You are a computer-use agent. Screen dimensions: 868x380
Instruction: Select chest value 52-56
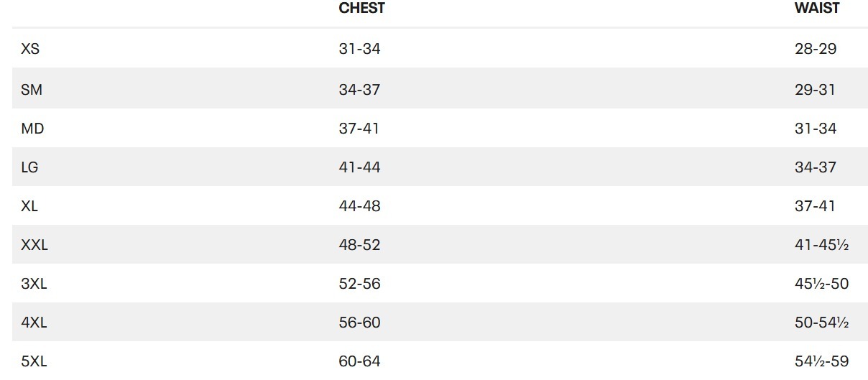(x=359, y=284)
